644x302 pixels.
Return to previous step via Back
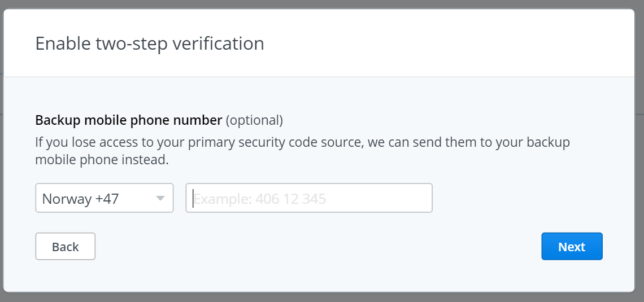[66, 246]
